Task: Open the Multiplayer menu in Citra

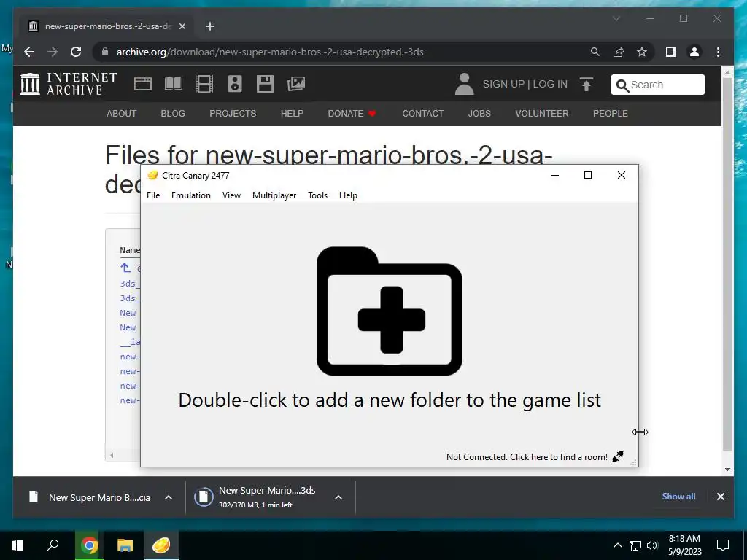Action: (x=274, y=195)
